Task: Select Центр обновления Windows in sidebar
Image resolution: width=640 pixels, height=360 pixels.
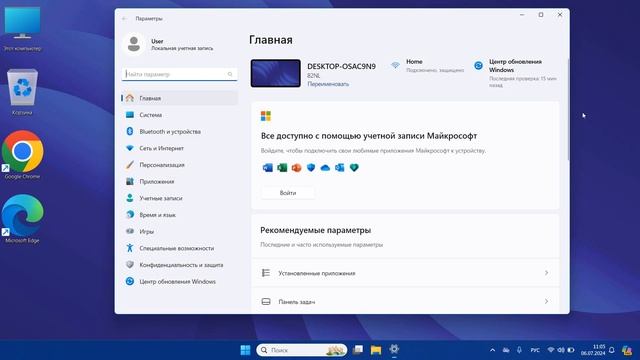Action: [180, 282]
